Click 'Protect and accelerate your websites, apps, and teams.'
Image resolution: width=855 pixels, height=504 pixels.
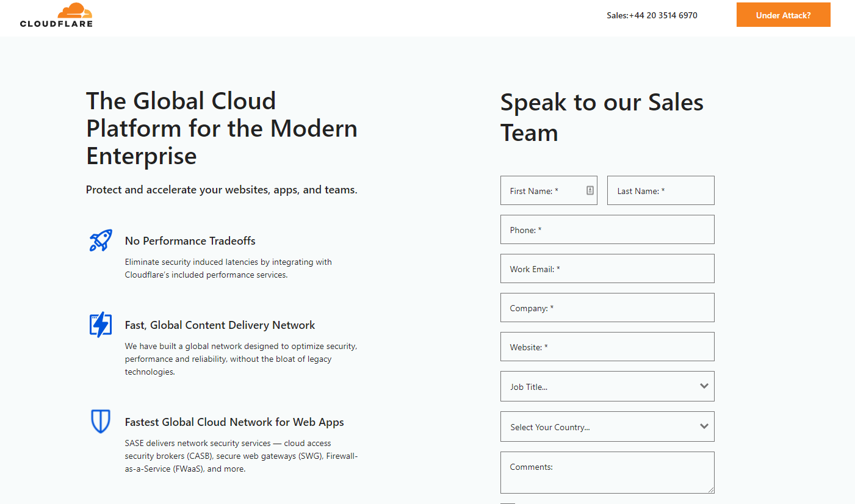[x=222, y=190]
